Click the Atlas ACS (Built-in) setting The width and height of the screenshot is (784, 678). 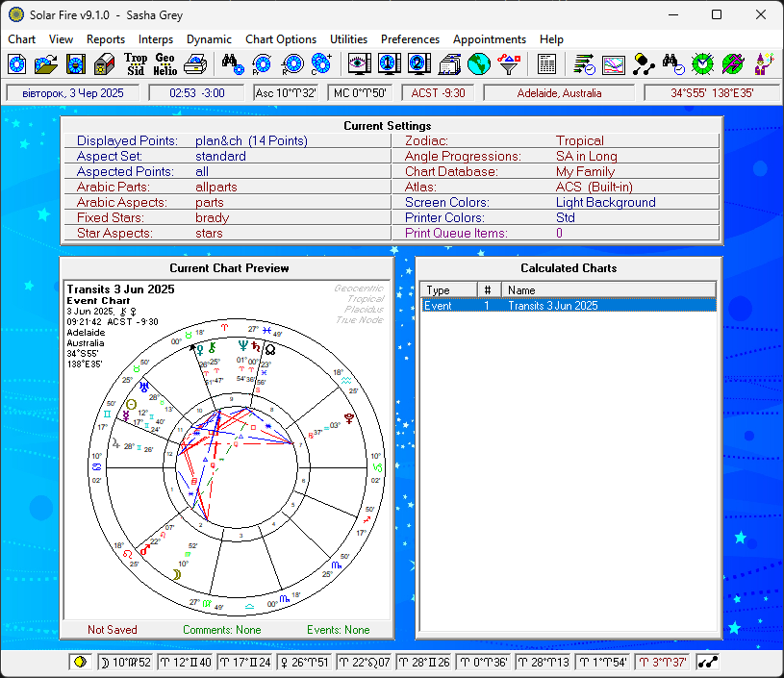coord(555,187)
